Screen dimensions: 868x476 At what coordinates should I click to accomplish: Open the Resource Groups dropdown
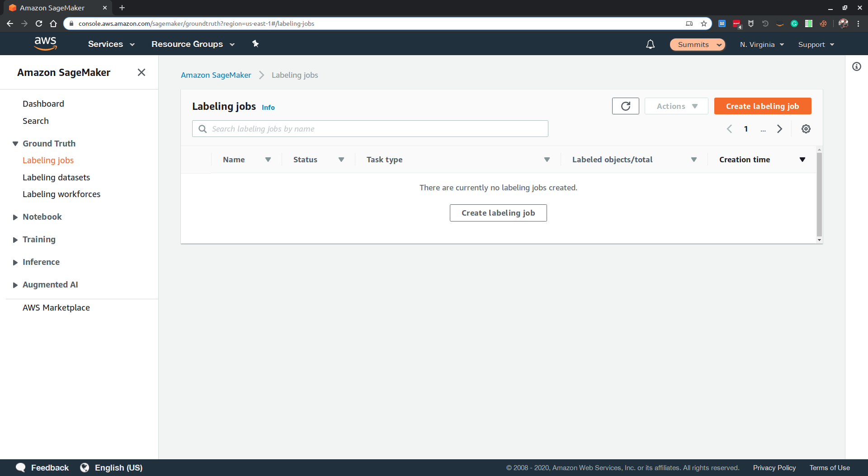[193, 44]
